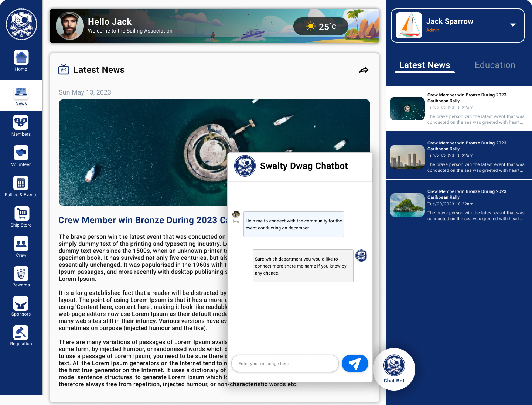The height and width of the screenshot is (405, 532).
Task: Open the news item with island thumbnail
Action: (x=459, y=205)
